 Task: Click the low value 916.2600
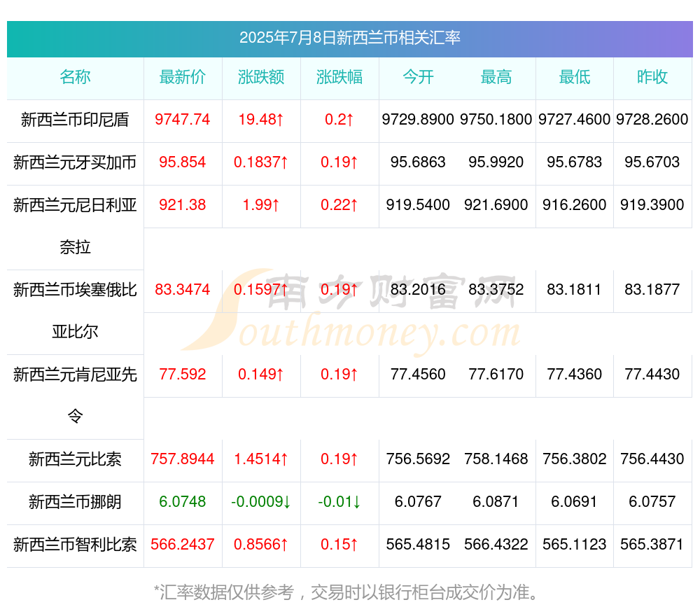point(575,204)
